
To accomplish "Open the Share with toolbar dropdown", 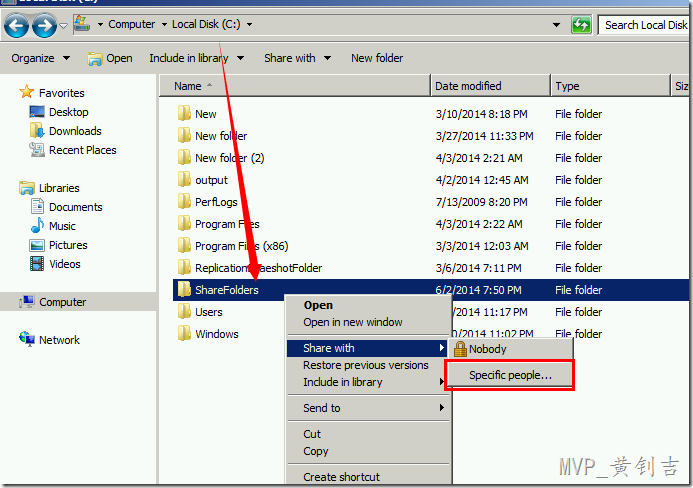I will 297,58.
